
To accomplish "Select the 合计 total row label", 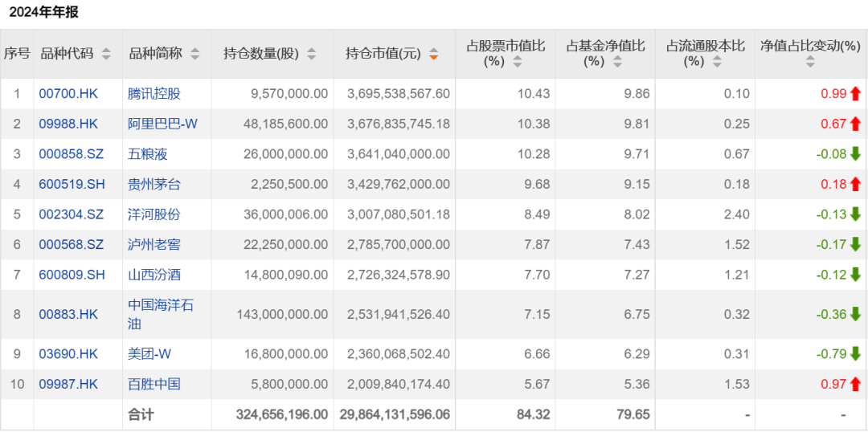I will [x=141, y=414].
